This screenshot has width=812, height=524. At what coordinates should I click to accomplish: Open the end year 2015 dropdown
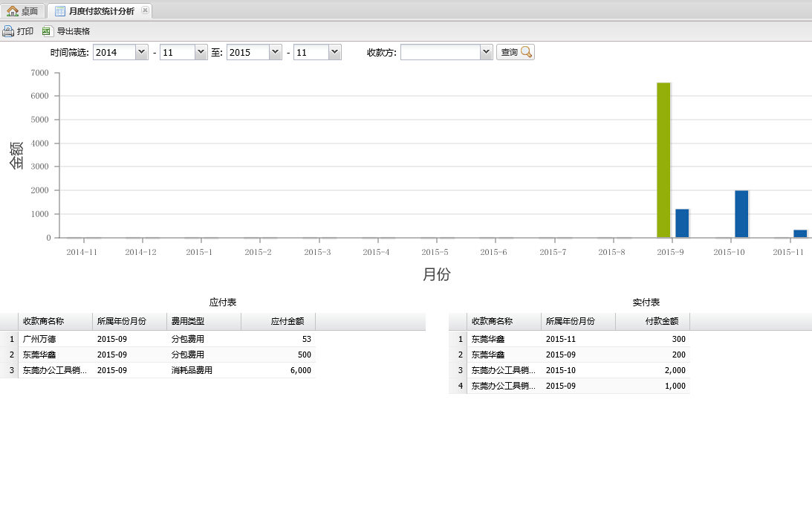coord(275,52)
